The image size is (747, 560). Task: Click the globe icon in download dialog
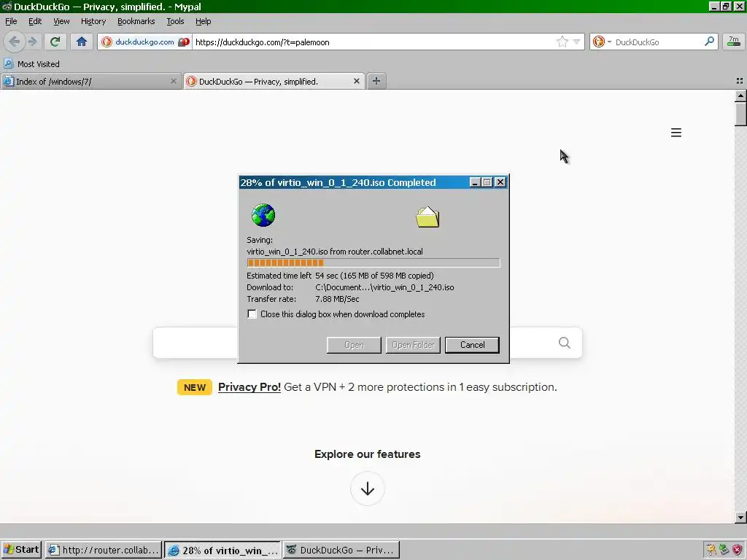tap(263, 215)
